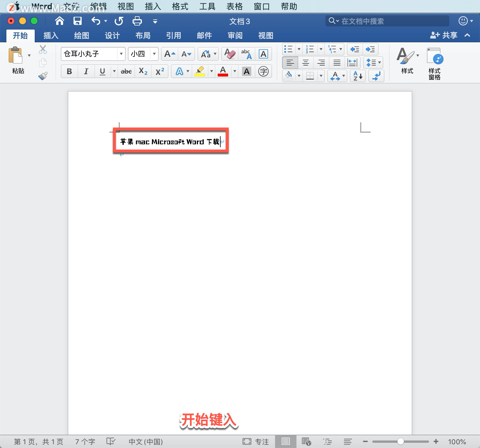
Task: Click the zoom slider handle
Action: click(x=401, y=441)
